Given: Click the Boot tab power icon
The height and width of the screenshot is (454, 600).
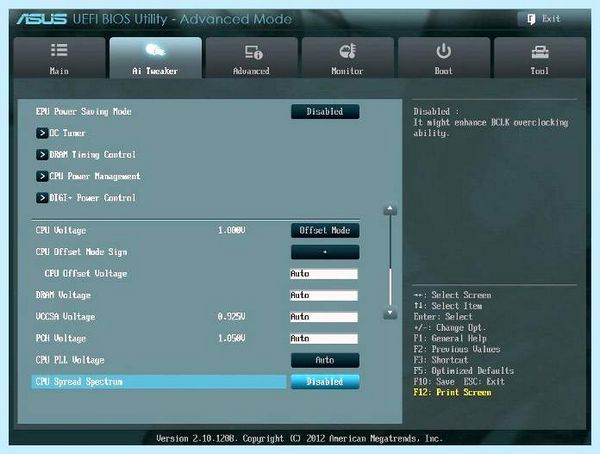Looking at the screenshot, I should coord(443,51).
